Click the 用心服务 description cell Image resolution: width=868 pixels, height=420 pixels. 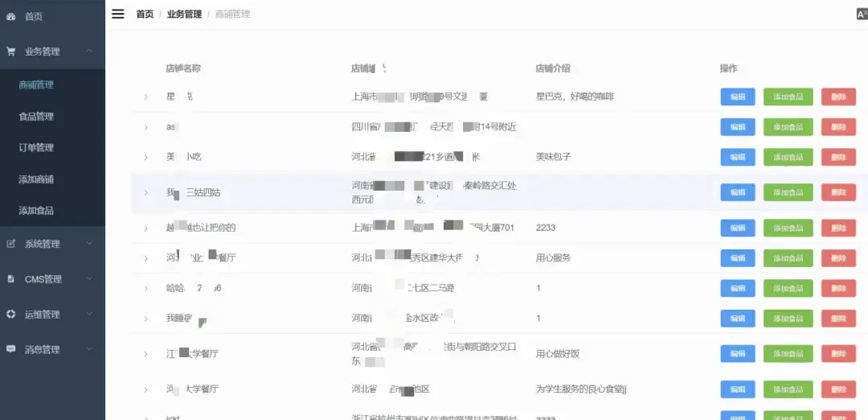(554, 258)
